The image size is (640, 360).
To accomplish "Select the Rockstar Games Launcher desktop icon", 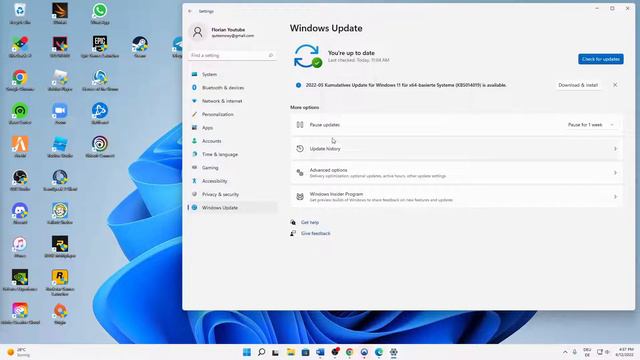I will point(60,283).
